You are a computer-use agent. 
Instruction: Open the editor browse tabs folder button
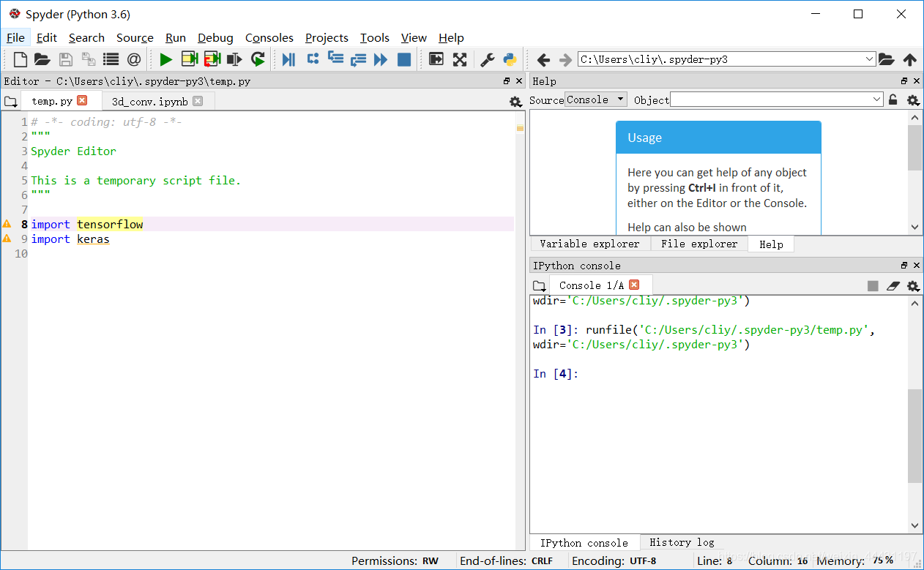click(10, 102)
